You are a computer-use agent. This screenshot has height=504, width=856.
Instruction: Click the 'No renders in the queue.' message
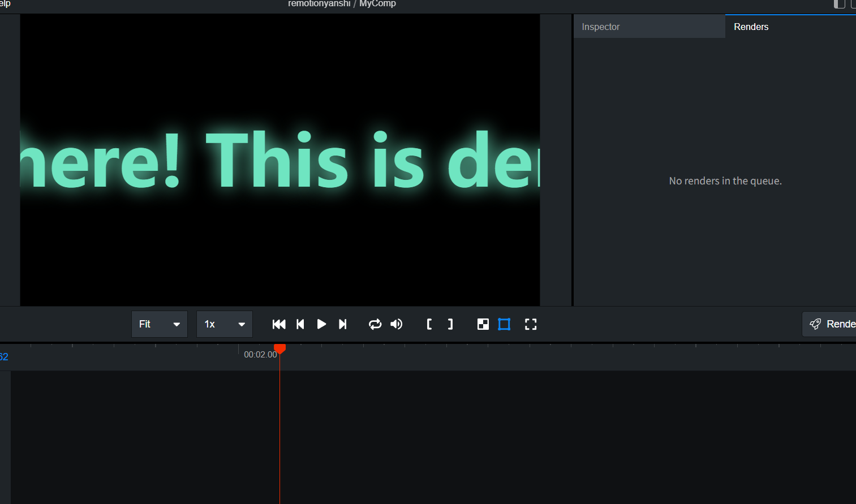pyautogui.click(x=725, y=181)
